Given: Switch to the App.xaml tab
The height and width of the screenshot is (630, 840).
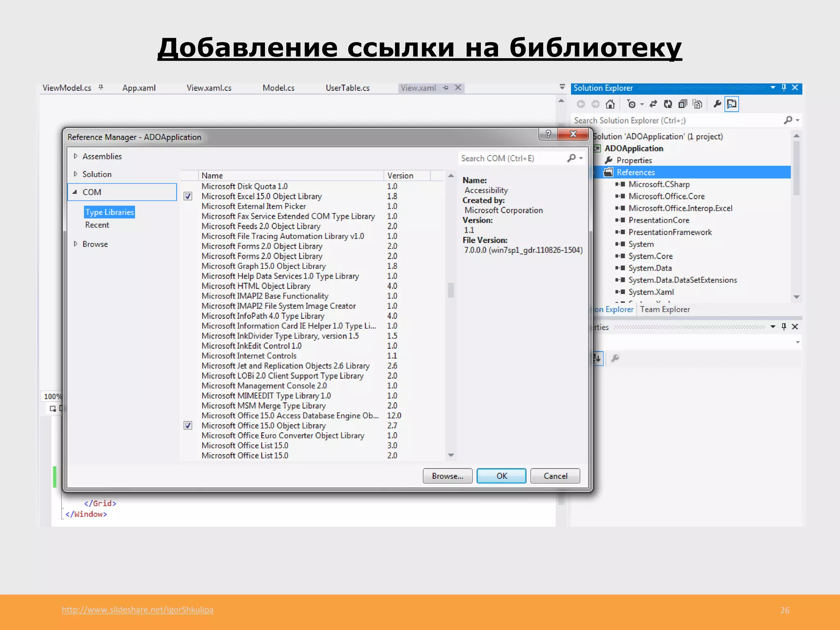Looking at the screenshot, I should (x=139, y=88).
